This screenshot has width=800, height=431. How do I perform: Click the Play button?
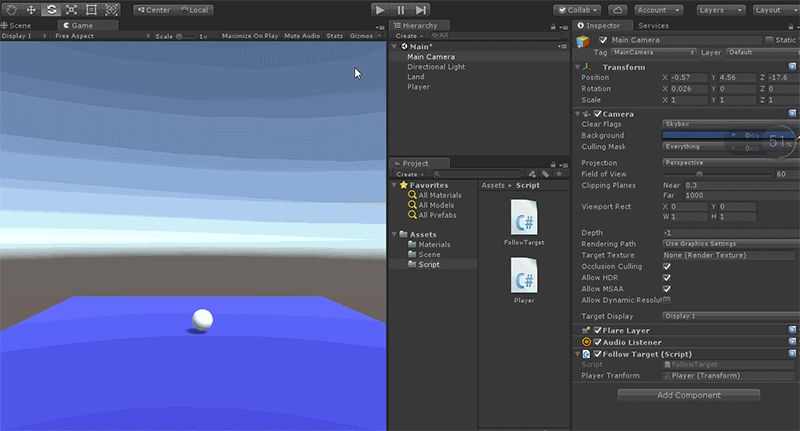coord(380,10)
